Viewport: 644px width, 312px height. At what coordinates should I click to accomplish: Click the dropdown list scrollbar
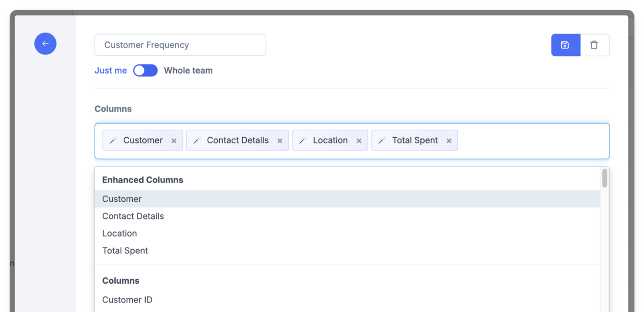click(605, 179)
